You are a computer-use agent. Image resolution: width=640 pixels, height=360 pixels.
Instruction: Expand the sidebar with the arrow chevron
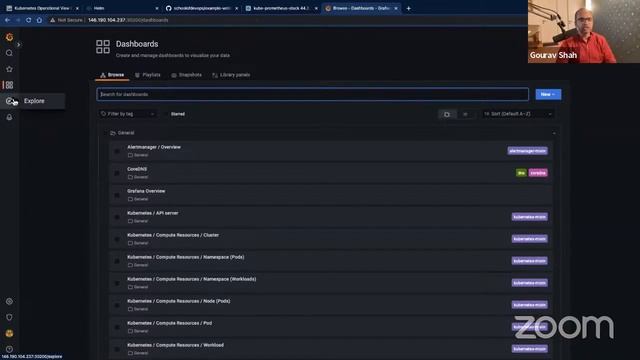(18, 44)
